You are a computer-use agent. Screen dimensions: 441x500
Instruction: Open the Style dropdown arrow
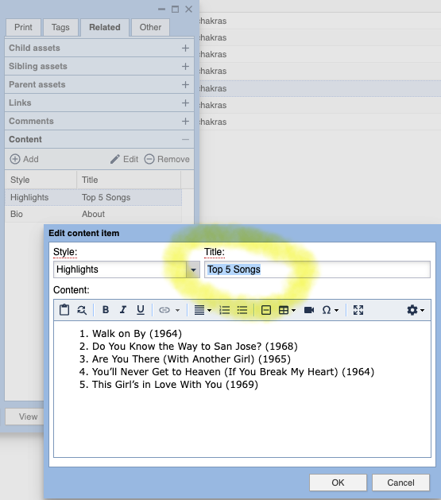193,269
